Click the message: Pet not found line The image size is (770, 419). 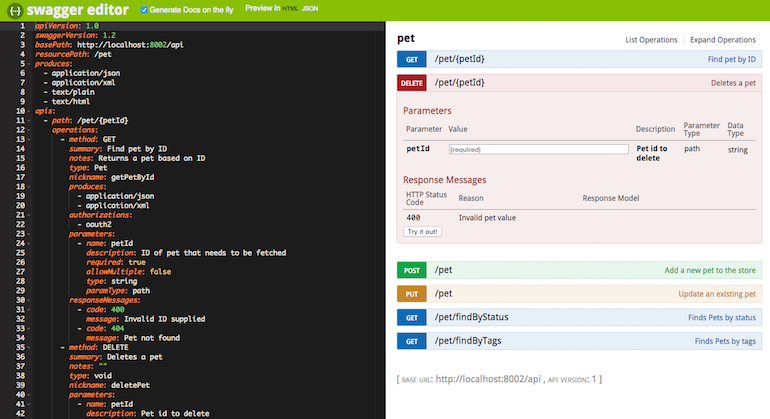[133, 338]
